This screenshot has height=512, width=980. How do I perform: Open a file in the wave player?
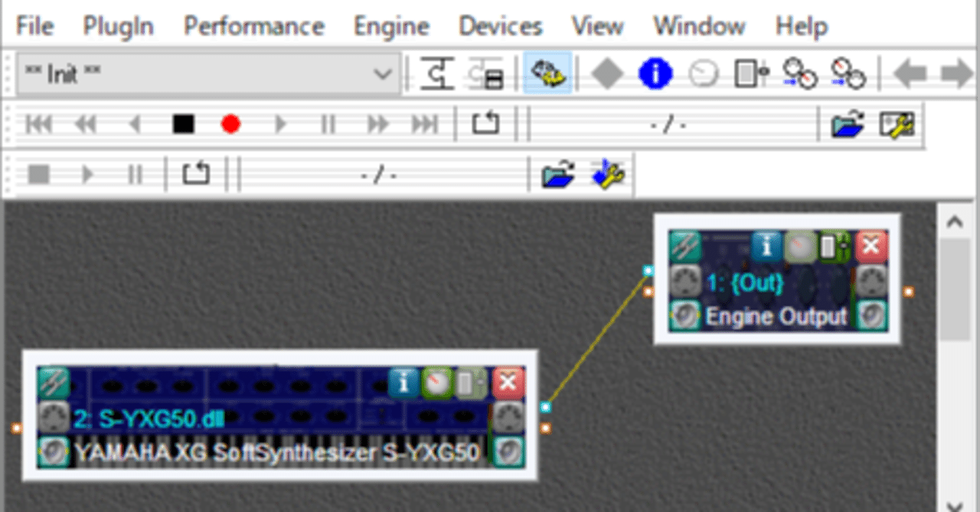point(559,174)
